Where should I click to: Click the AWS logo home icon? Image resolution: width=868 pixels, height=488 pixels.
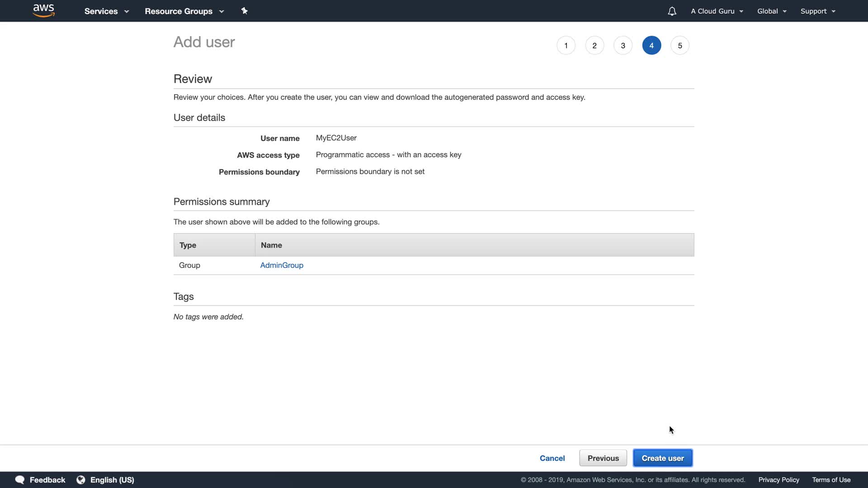(x=43, y=11)
